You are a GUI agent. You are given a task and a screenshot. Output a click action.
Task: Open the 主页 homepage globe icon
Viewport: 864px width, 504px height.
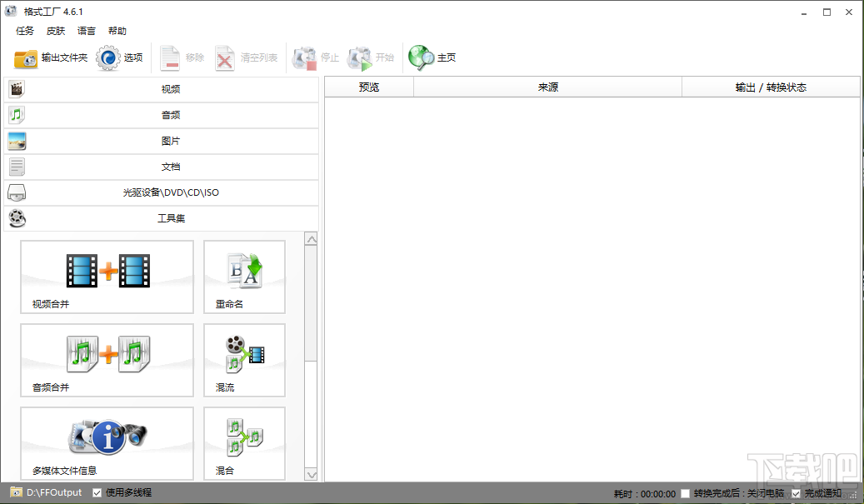click(x=421, y=57)
